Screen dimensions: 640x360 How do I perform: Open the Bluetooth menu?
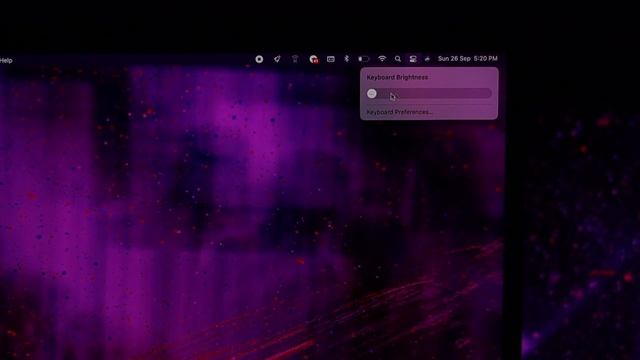(x=347, y=59)
